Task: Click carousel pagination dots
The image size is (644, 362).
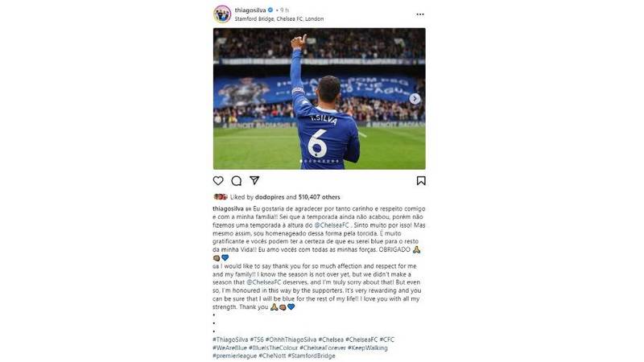Action: [320, 161]
